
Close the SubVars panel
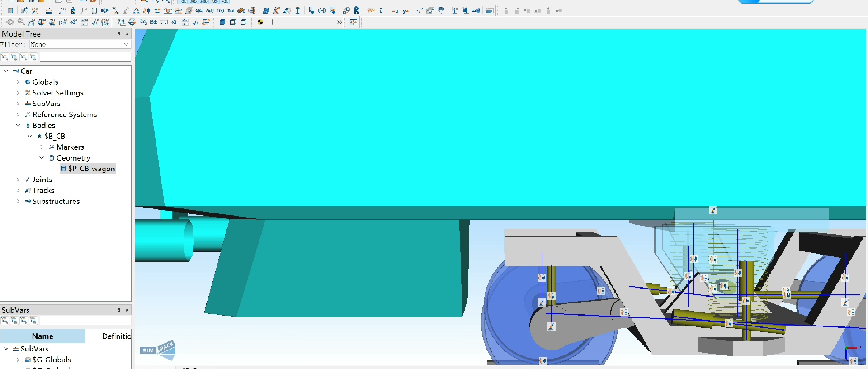tap(127, 310)
